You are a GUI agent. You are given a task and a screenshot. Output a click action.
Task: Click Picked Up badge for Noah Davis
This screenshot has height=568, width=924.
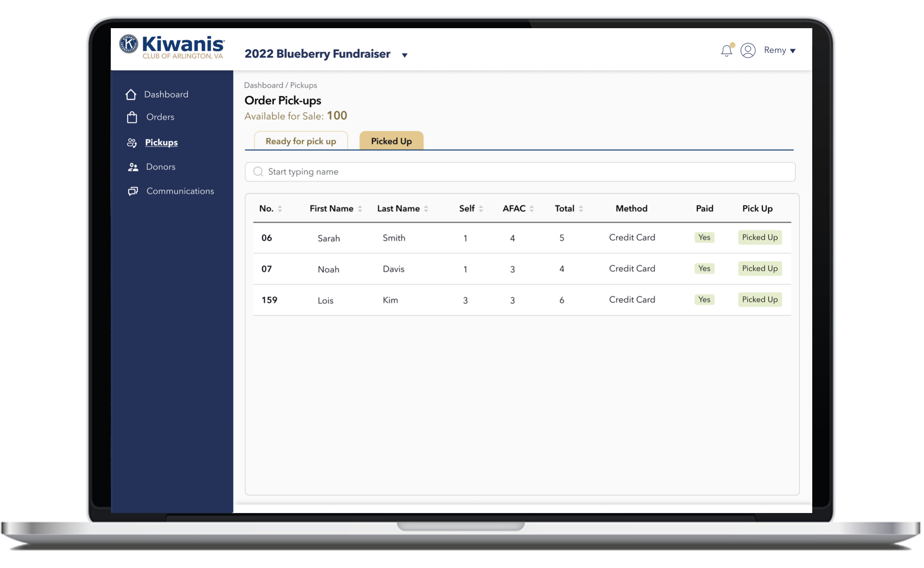[760, 269]
